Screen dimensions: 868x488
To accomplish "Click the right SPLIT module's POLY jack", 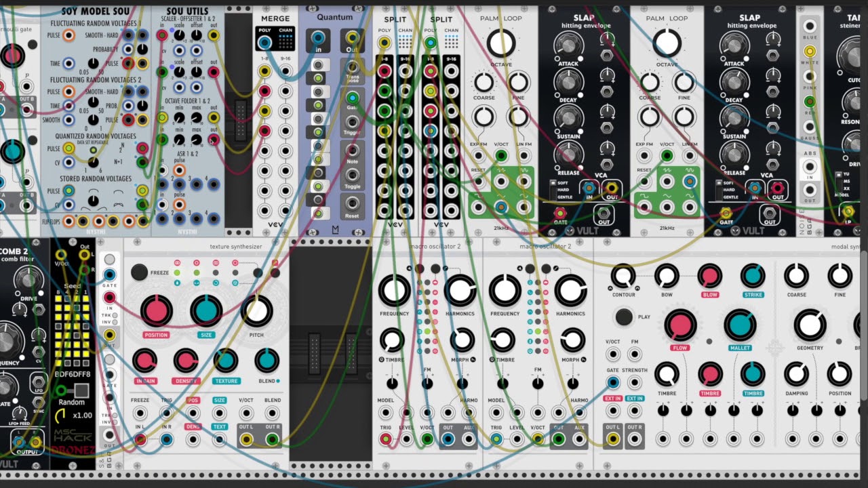I will pyautogui.click(x=430, y=43).
